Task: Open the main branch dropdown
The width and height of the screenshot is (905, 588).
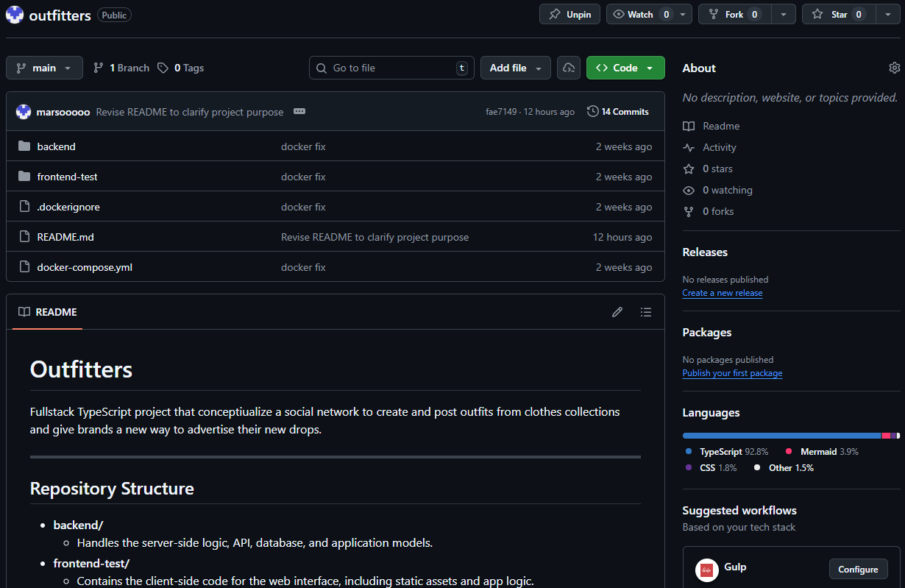Action: 44,68
